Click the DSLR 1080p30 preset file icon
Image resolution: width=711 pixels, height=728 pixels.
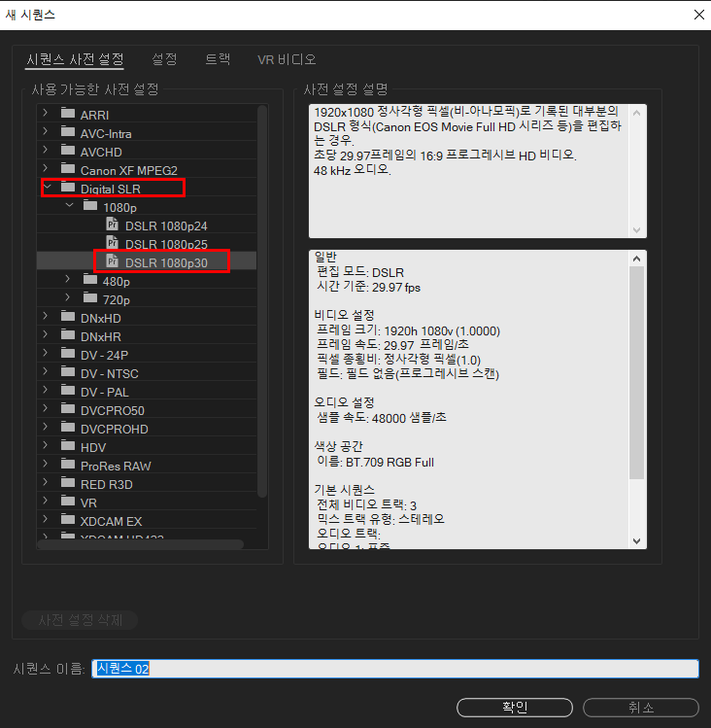click(113, 260)
